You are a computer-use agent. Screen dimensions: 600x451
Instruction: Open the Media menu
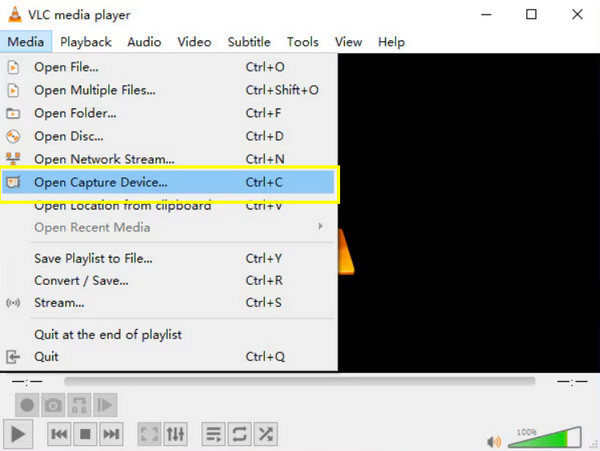[26, 42]
